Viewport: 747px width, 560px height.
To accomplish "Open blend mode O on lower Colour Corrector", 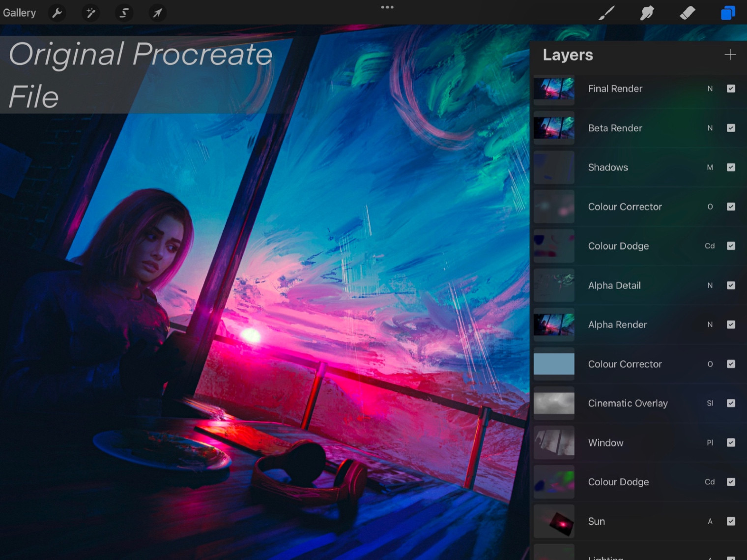I will [x=710, y=364].
